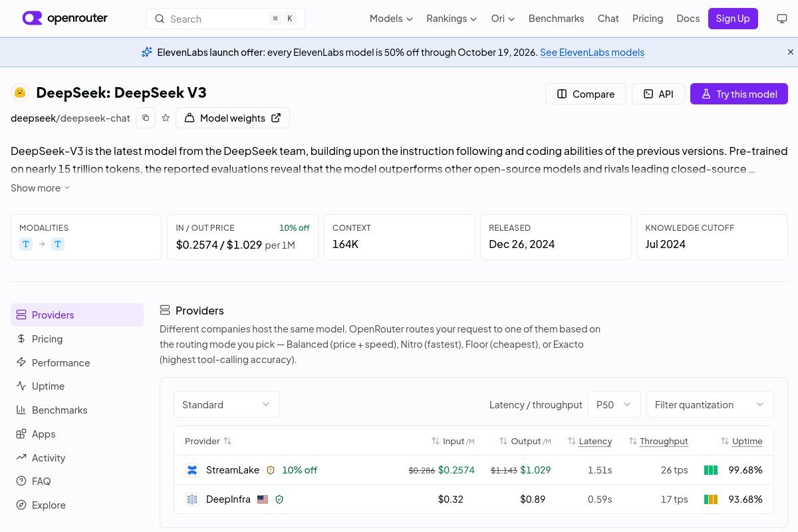Click the Compare button

coord(585,94)
